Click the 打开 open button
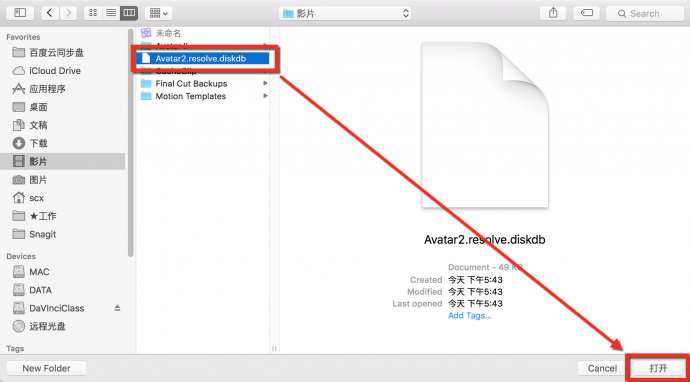 658,368
